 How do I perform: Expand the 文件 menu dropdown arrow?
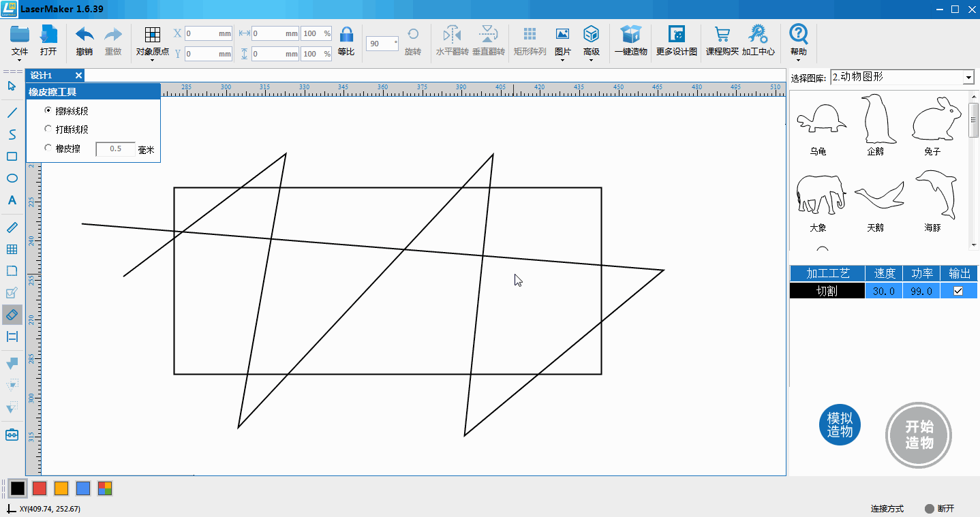tap(20, 61)
